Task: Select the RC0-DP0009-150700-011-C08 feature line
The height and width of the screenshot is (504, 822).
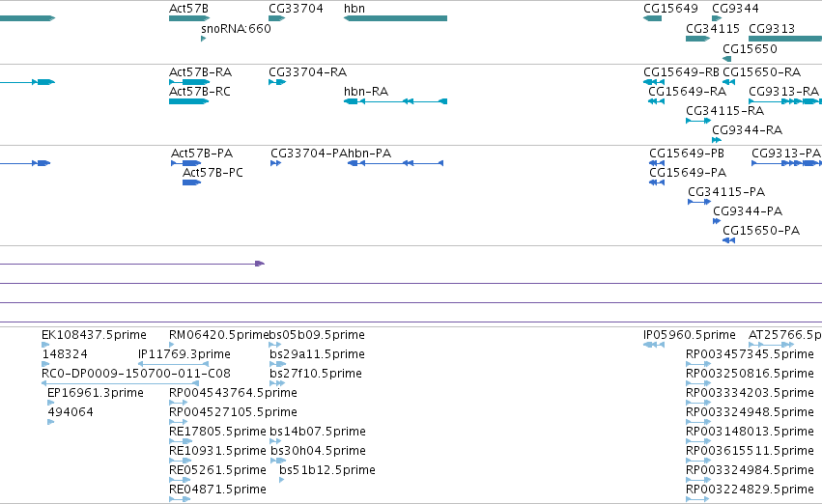Action: 120,383
